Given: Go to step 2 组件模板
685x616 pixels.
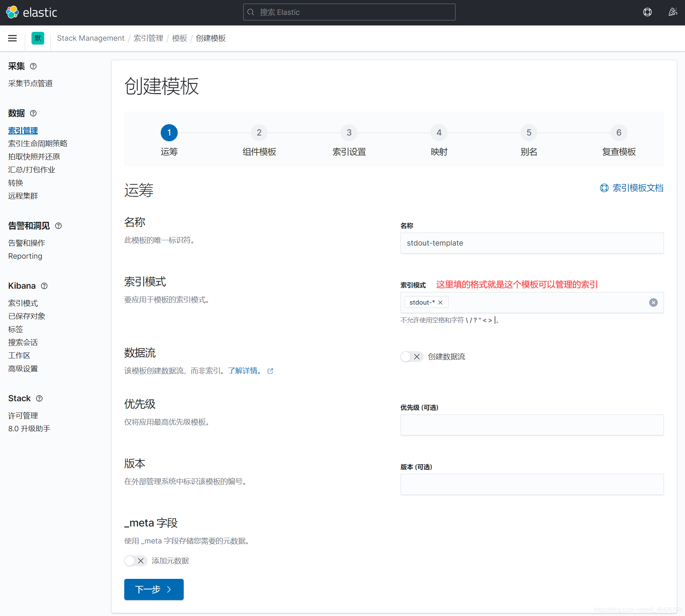Looking at the screenshot, I should click(259, 141).
